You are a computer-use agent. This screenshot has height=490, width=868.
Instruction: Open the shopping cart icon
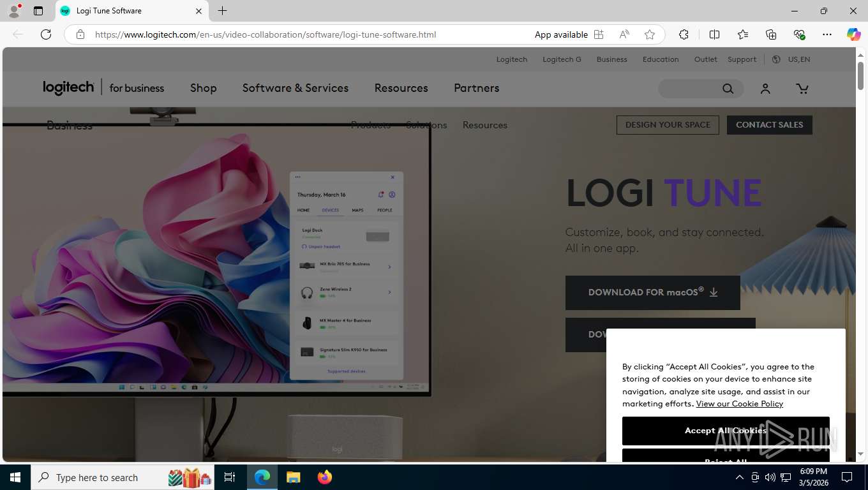[x=802, y=89]
